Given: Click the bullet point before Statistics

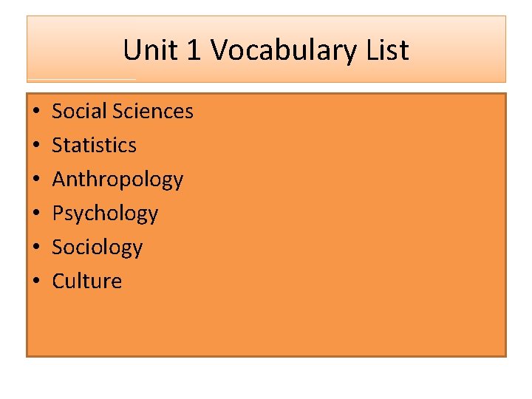Looking at the screenshot, I should [x=35, y=146].
